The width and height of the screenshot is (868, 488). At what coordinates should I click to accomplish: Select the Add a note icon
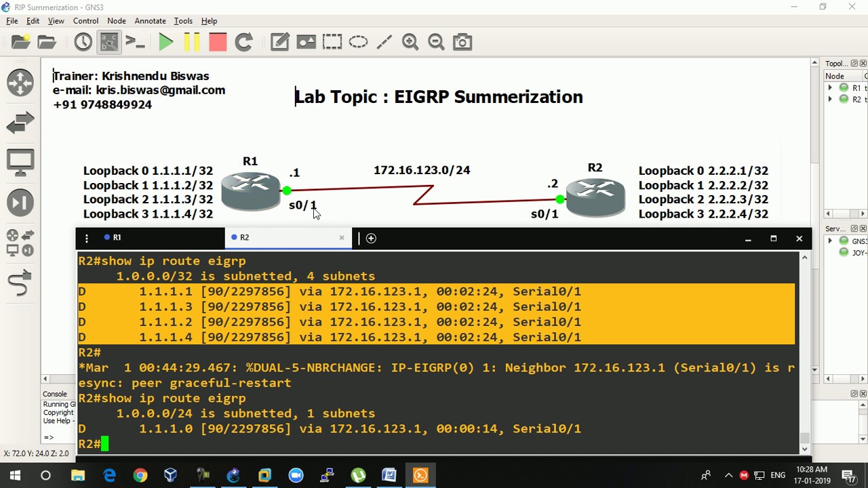pos(279,42)
